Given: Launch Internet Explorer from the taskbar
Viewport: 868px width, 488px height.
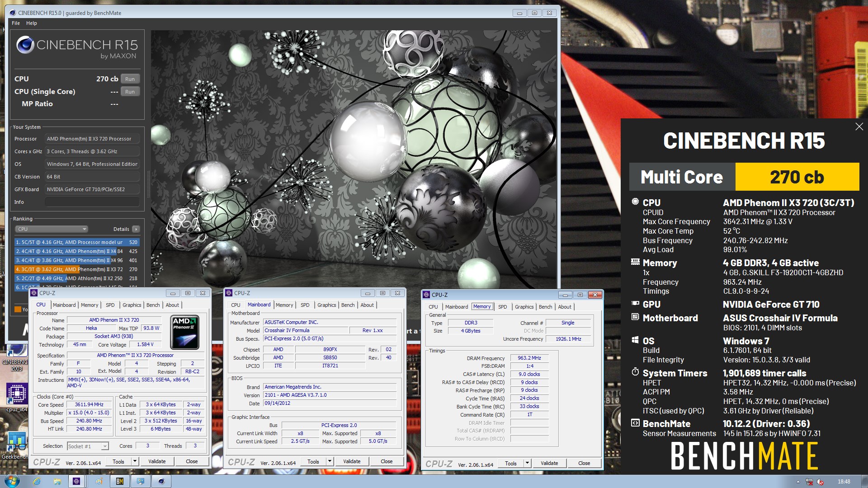Looking at the screenshot, I should click(37, 481).
